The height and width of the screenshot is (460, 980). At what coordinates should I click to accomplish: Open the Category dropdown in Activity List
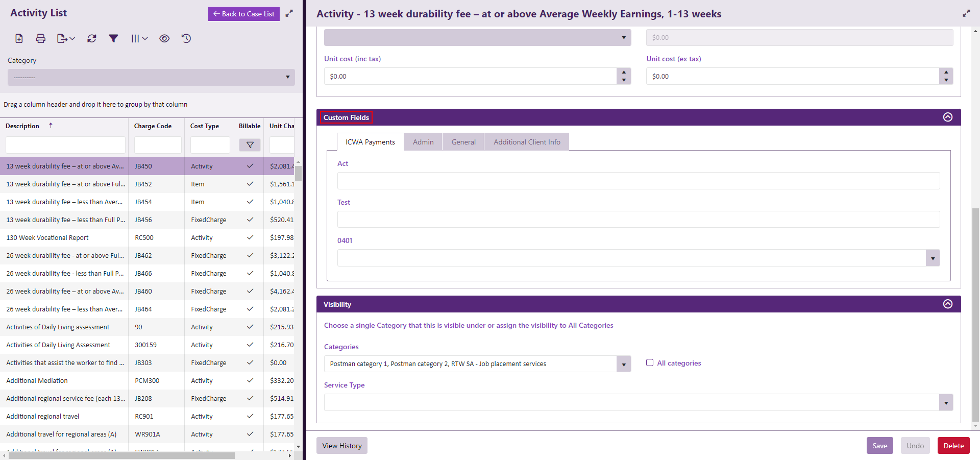(x=151, y=77)
